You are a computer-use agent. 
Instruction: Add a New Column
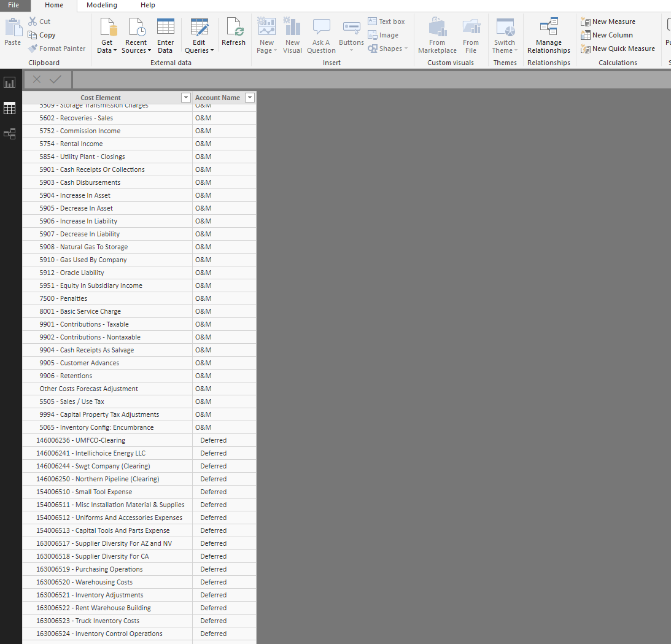607,35
